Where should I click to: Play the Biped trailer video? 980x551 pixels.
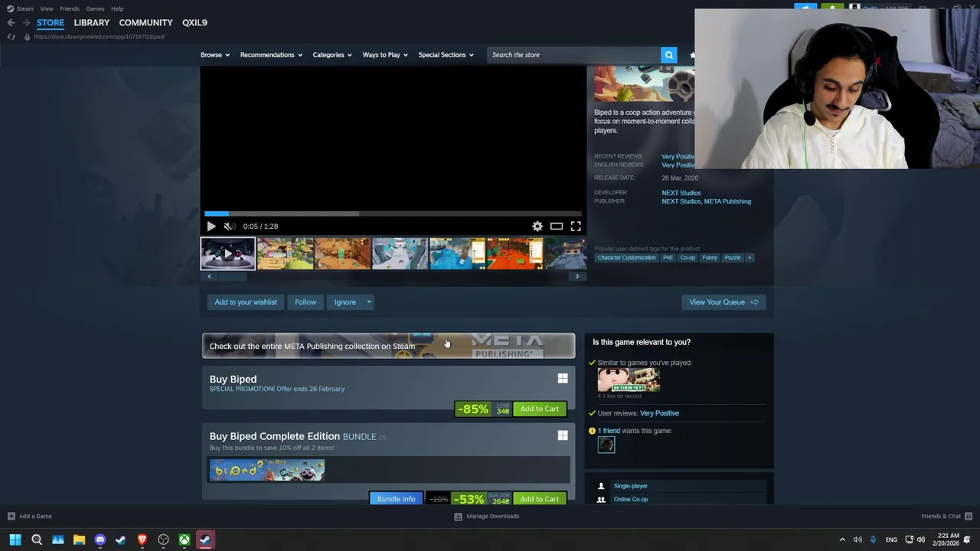211,226
